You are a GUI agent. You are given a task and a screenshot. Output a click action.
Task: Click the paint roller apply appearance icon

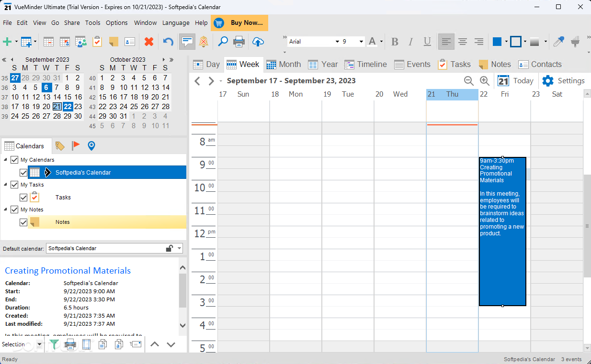tap(576, 42)
